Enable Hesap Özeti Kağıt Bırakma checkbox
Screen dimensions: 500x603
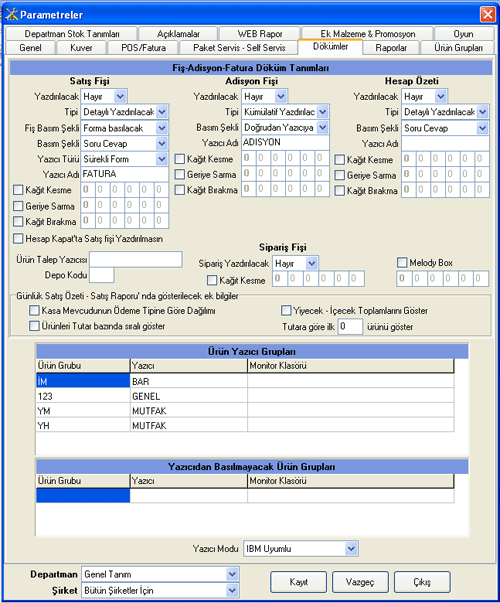340,191
